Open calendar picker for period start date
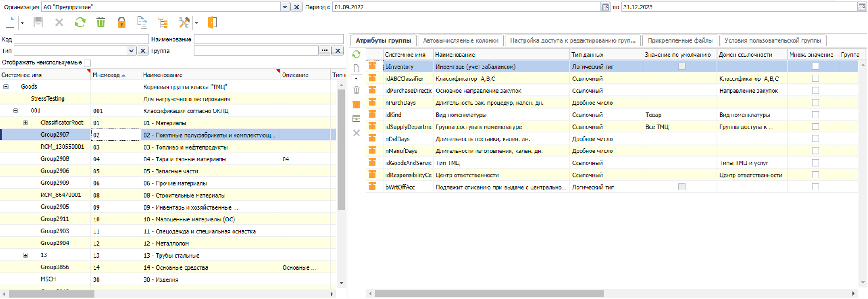 [x=605, y=7]
